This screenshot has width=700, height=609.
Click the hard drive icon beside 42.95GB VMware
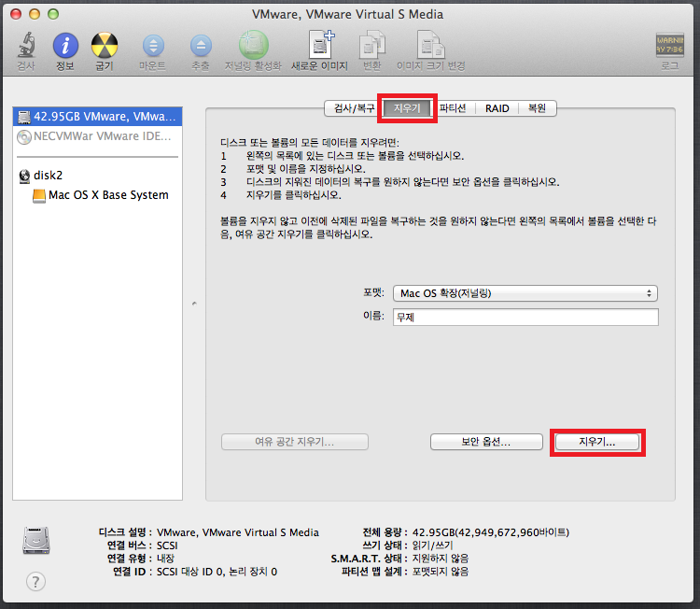point(24,117)
